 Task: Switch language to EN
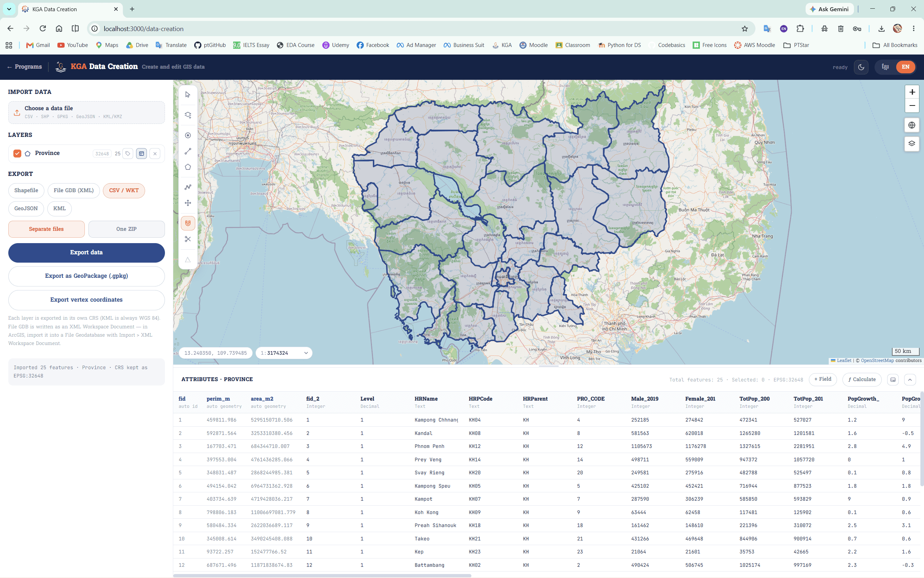pyautogui.click(x=905, y=67)
